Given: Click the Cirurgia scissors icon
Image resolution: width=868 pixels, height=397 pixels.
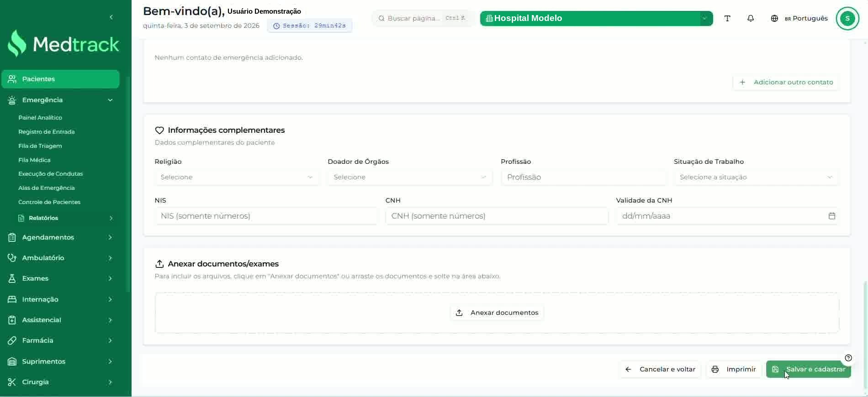Looking at the screenshot, I should tap(12, 382).
